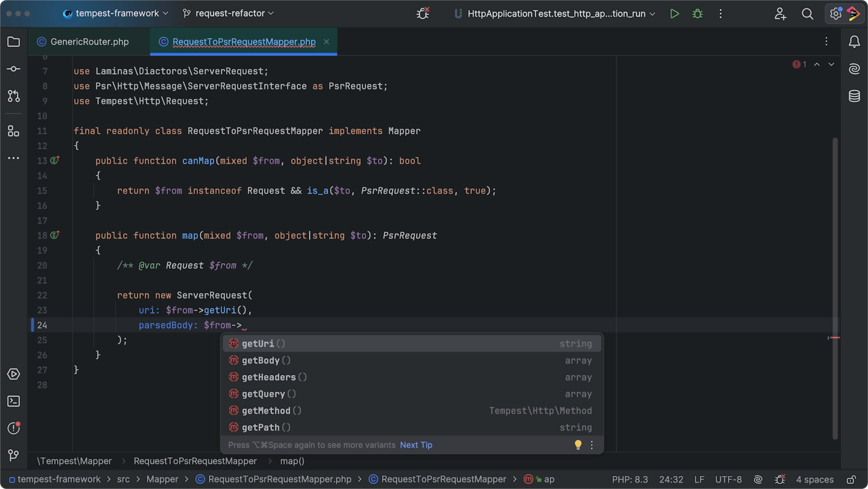Show more tool windows via ellipsis icon

click(13, 158)
